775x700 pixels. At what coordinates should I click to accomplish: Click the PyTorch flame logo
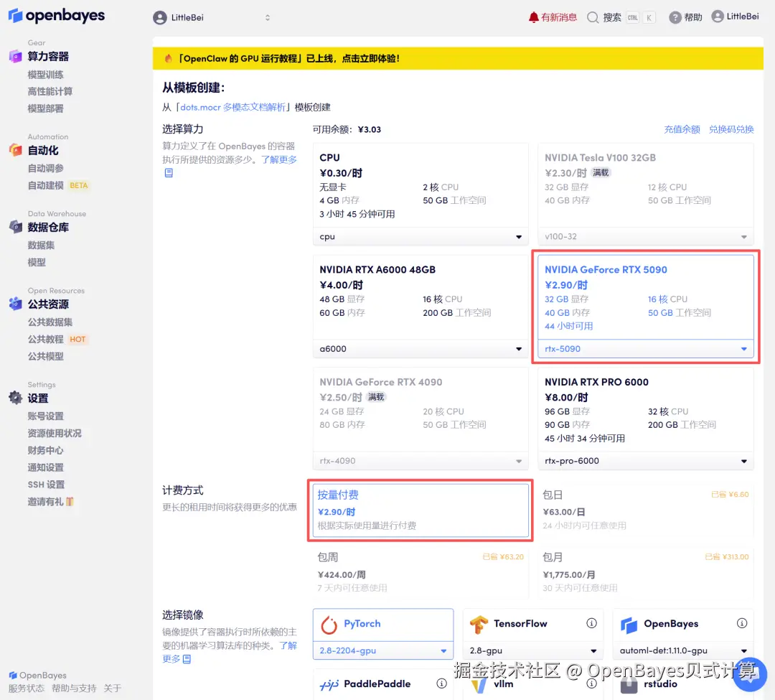pyautogui.click(x=329, y=625)
